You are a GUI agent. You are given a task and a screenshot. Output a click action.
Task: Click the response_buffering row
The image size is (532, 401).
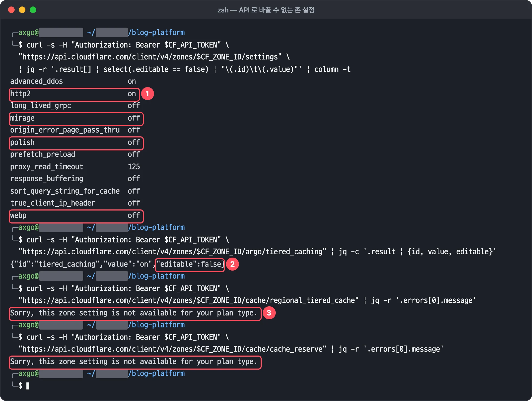[75, 179]
